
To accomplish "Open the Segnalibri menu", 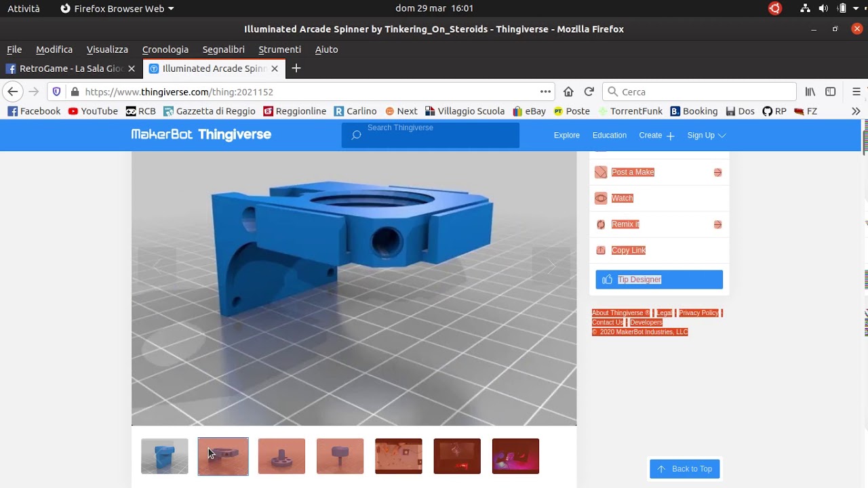I will tap(224, 49).
